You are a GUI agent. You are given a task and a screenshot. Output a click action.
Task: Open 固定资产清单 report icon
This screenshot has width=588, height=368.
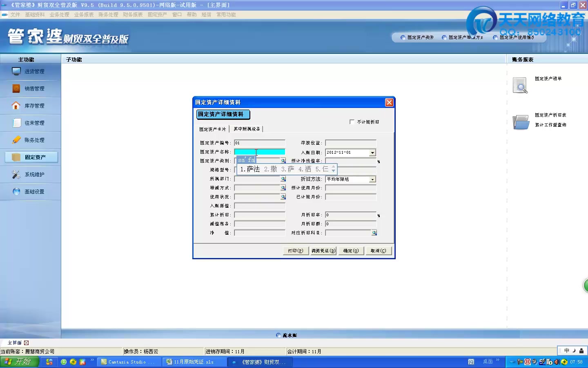click(x=520, y=85)
